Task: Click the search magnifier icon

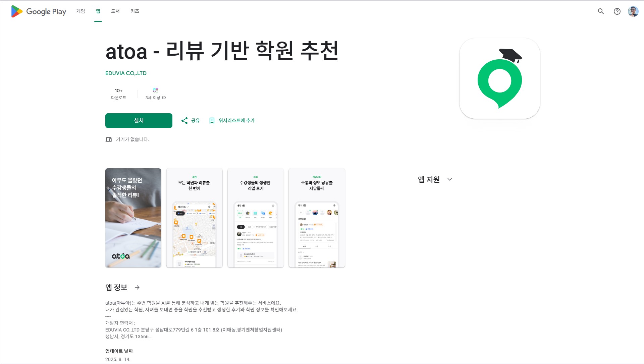Action: (601, 11)
